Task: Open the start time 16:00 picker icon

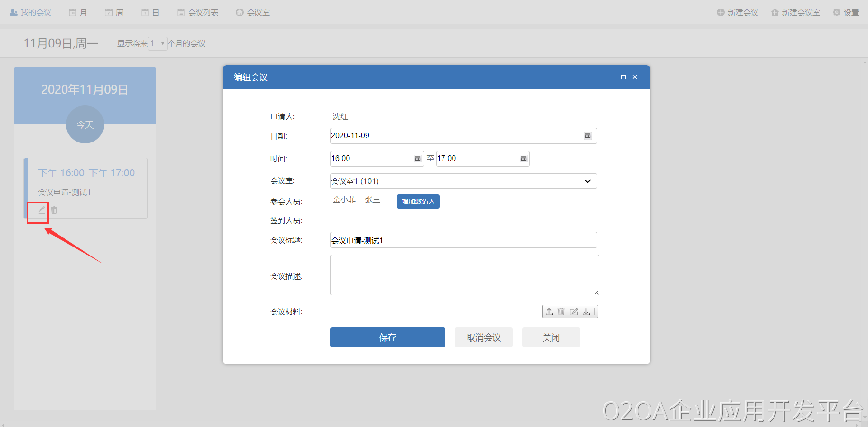Action: point(418,159)
